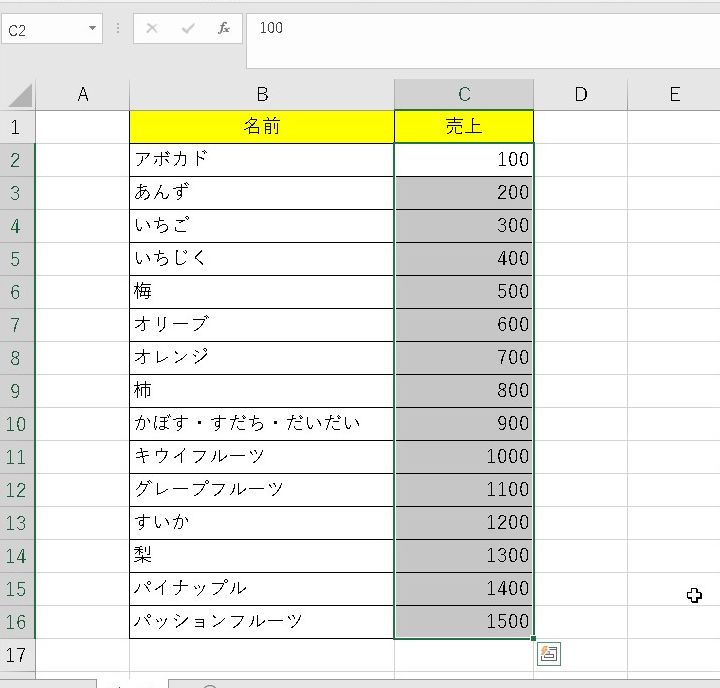Select the cell containing キウイフルーツ

262,457
